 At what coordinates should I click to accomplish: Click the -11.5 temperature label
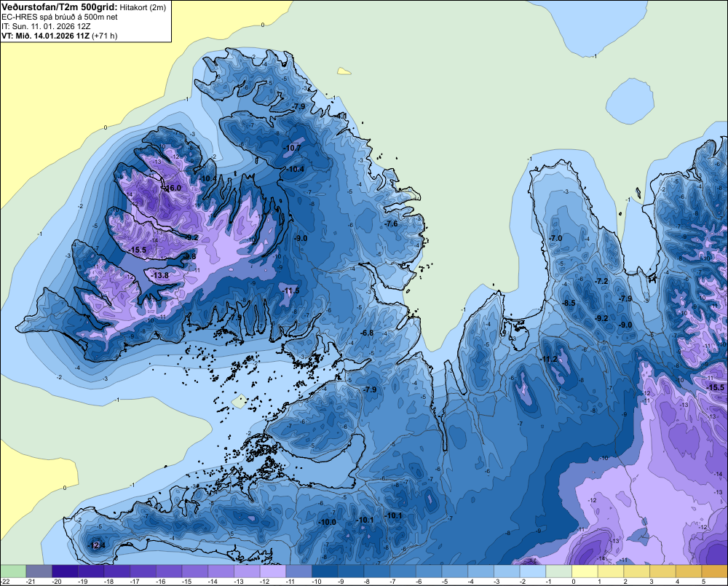(290, 290)
